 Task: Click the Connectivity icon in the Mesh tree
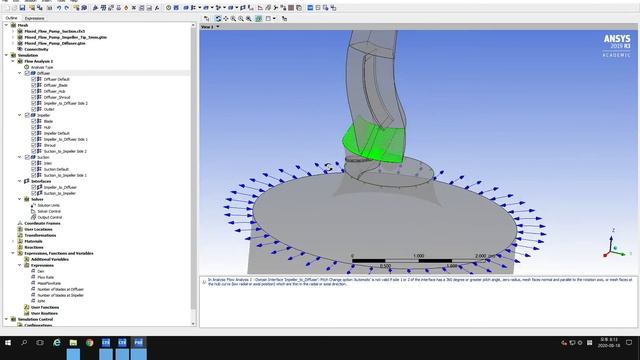coord(20,49)
